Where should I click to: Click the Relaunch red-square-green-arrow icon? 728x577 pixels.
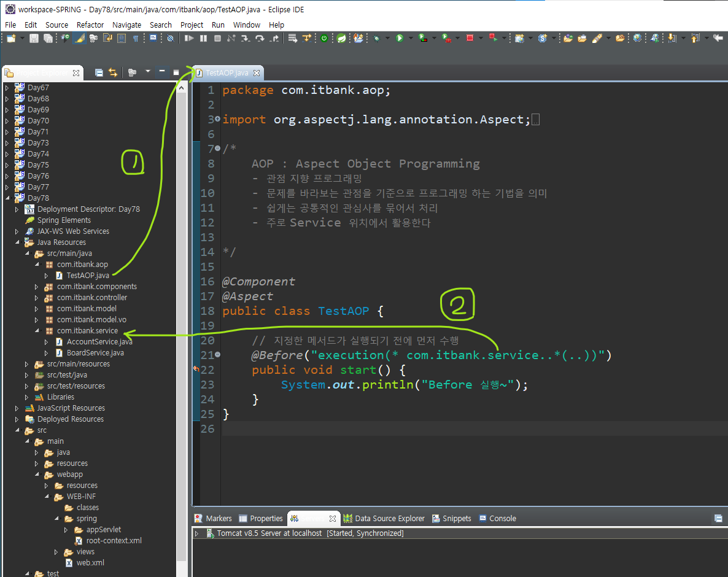(x=493, y=39)
